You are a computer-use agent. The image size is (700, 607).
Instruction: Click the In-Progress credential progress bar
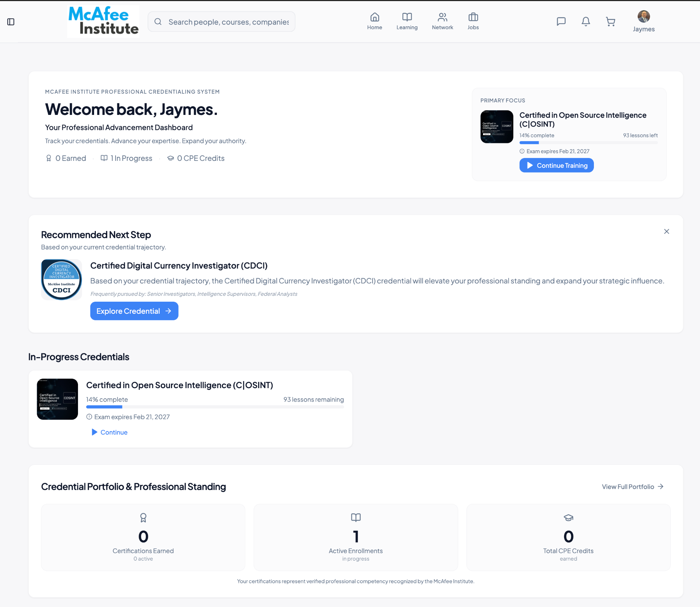tap(215, 407)
